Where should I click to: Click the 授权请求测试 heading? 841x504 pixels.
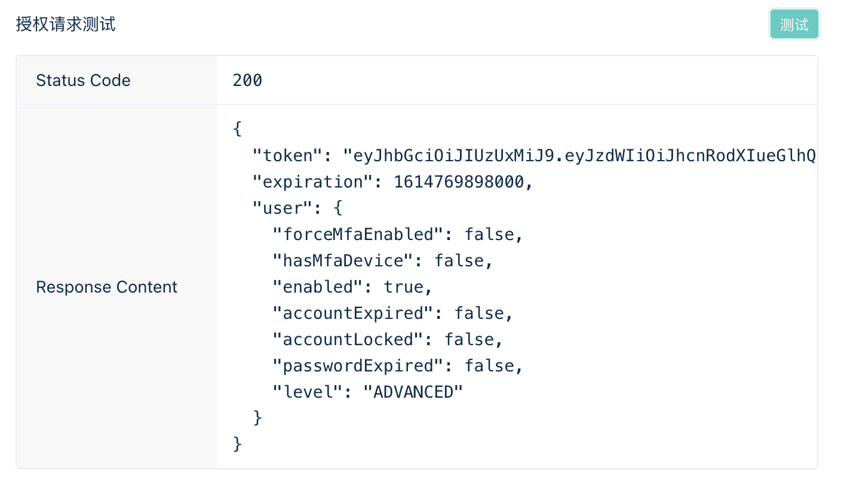[66, 24]
